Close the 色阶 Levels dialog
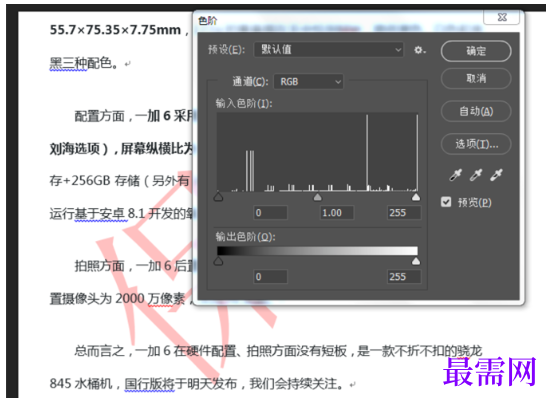The height and width of the screenshot is (403, 555). coord(502,17)
